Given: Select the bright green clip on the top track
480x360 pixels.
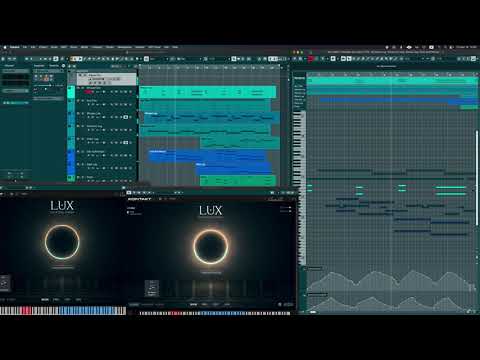Looking at the screenshot, I should [208, 92].
